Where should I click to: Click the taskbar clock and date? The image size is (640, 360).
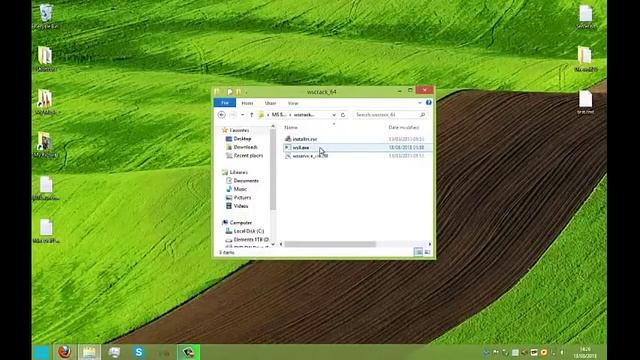tap(585, 352)
